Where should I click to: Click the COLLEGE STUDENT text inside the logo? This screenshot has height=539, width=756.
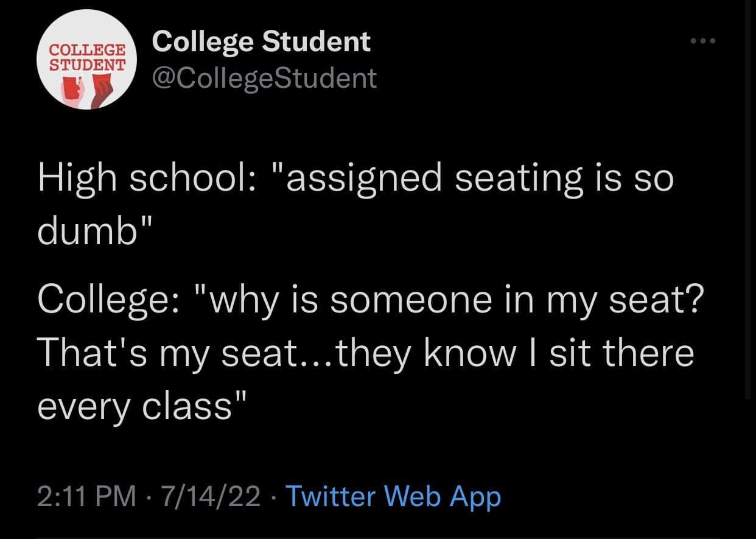tap(88, 56)
